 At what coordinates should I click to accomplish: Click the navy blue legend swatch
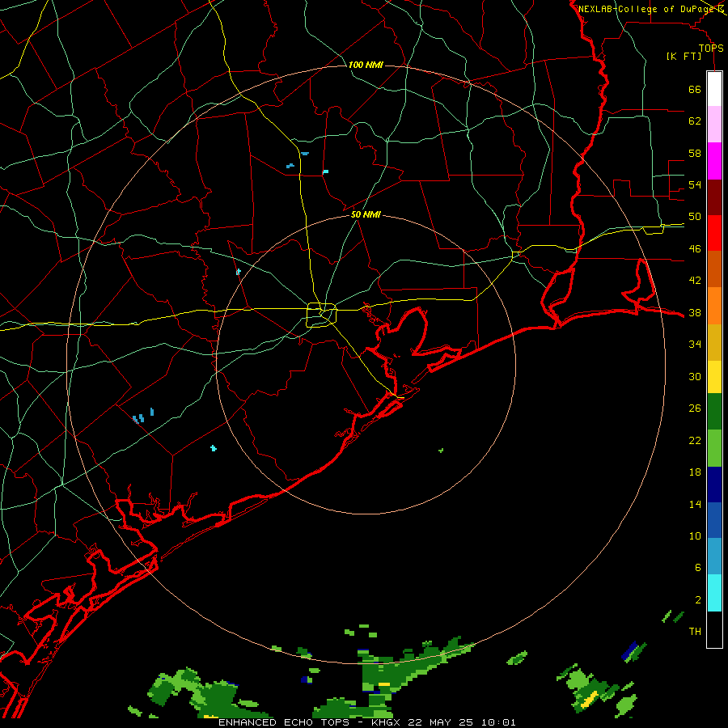tap(714, 485)
